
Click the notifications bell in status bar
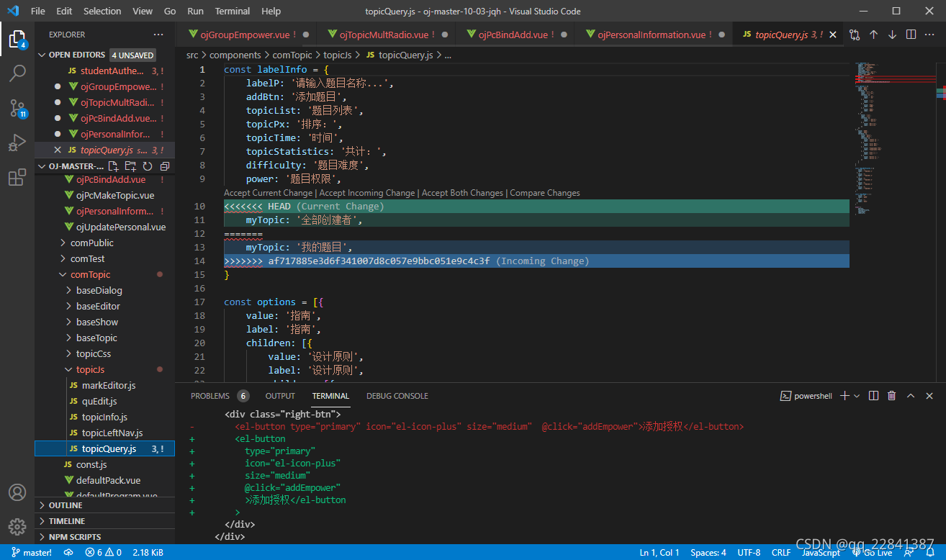[x=929, y=553]
